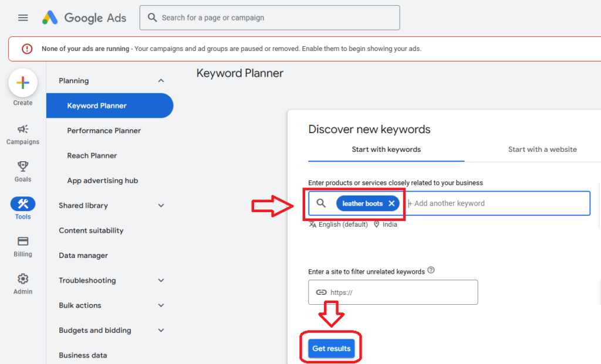The width and height of the screenshot is (601, 364).
Task: Click the Get results button
Action: tap(331, 348)
